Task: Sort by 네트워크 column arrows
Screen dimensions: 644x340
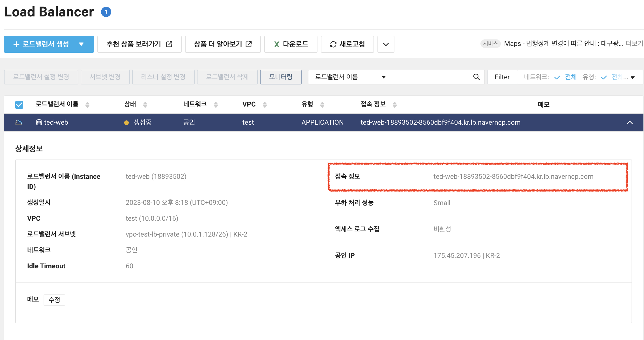Action: (x=216, y=105)
